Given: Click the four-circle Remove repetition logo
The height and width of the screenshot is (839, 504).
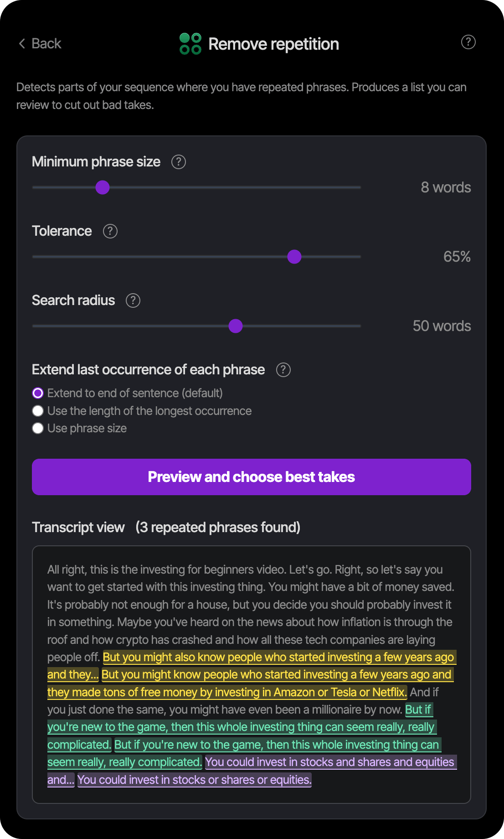Looking at the screenshot, I should point(190,44).
